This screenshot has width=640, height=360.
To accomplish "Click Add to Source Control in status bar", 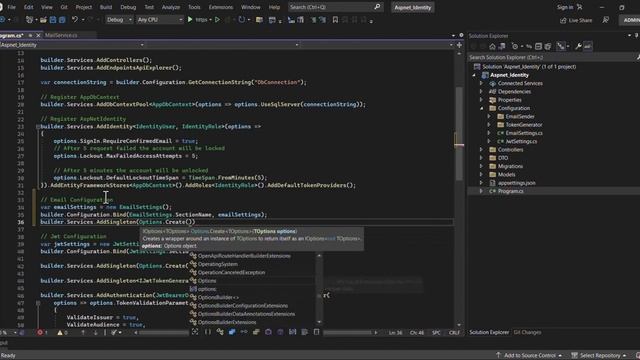I will [x=529, y=356].
